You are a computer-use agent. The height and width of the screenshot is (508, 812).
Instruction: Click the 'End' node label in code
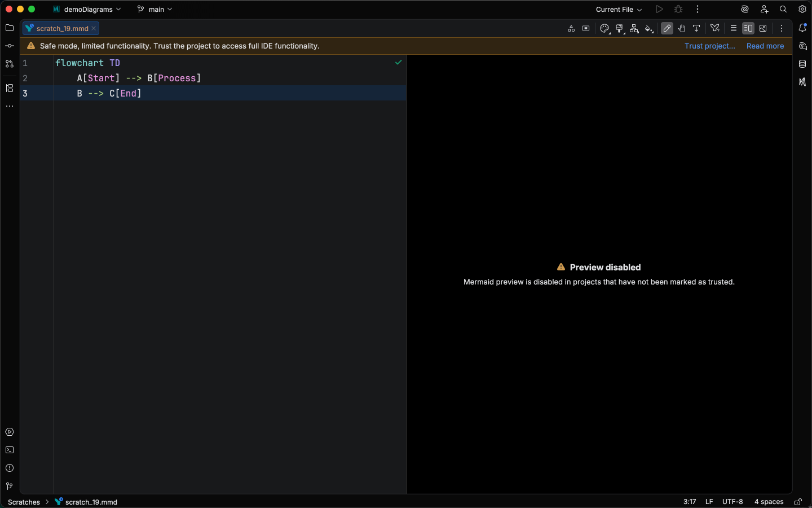pyautogui.click(x=129, y=93)
